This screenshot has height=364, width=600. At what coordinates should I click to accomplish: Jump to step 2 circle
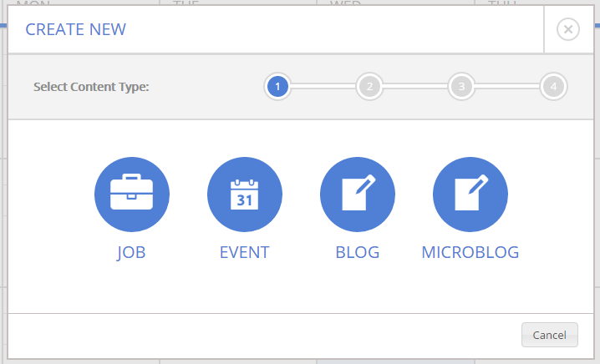(369, 86)
